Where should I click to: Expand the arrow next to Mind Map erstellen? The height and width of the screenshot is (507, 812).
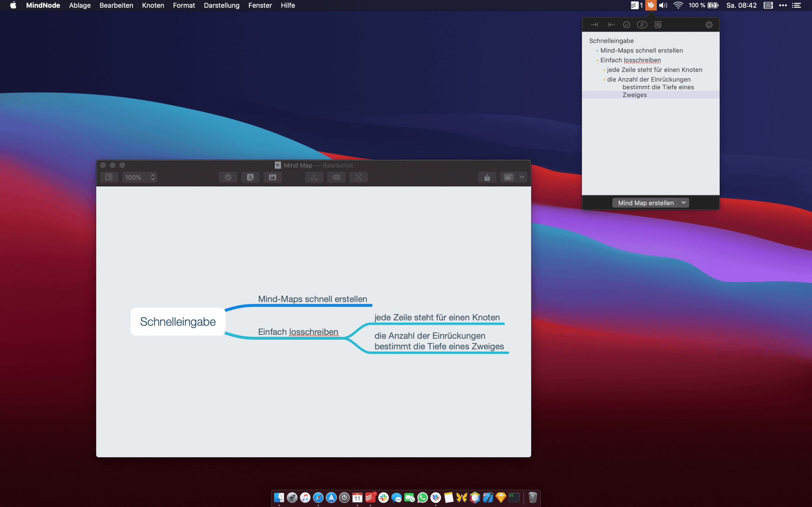[684, 202]
